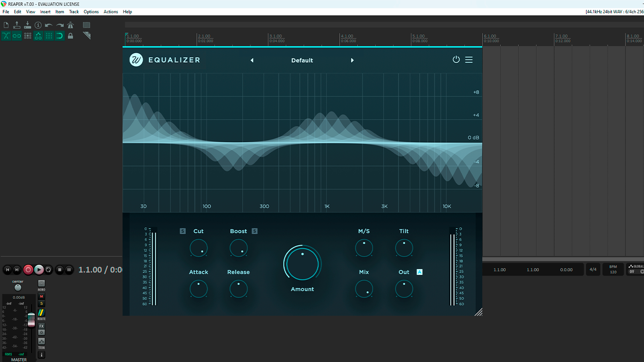Go to project end transport button

[17, 270]
